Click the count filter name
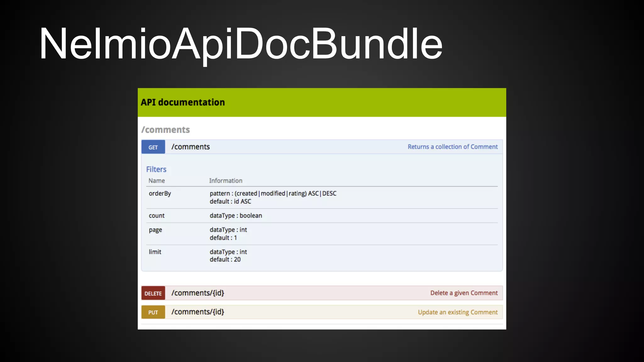 tap(157, 216)
